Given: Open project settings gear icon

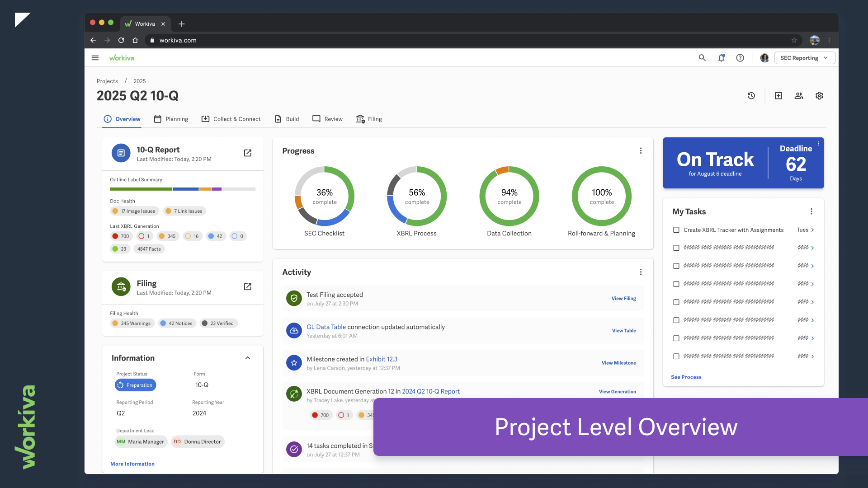Looking at the screenshot, I should pyautogui.click(x=819, y=96).
